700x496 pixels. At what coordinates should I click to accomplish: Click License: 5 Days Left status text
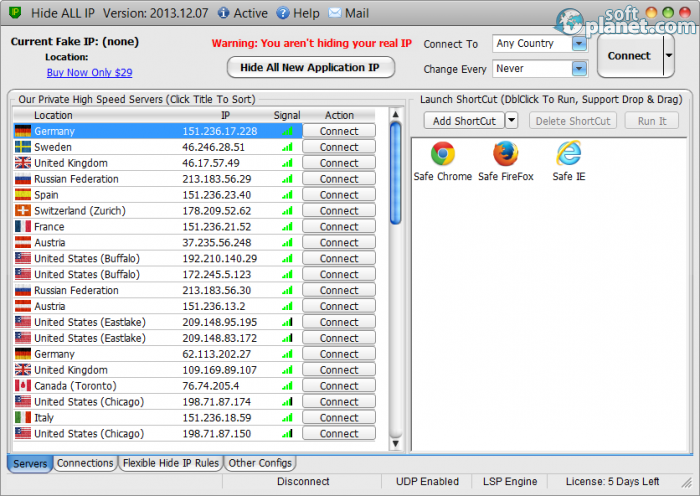pyautogui.click(x=612, y=481)
